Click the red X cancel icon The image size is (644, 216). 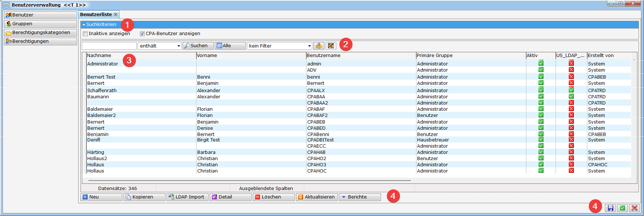pos(635,208)
